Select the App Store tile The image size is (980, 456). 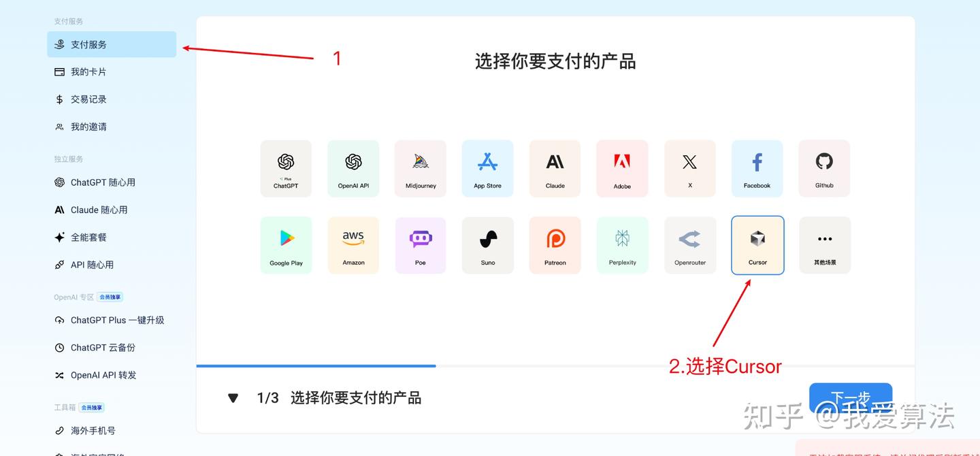pos(487,169)
